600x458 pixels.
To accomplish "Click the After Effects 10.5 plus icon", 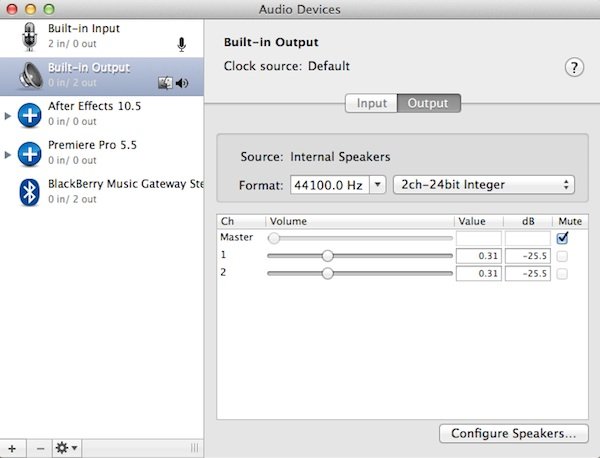I will pyautogui.click(x=29, y=115).
